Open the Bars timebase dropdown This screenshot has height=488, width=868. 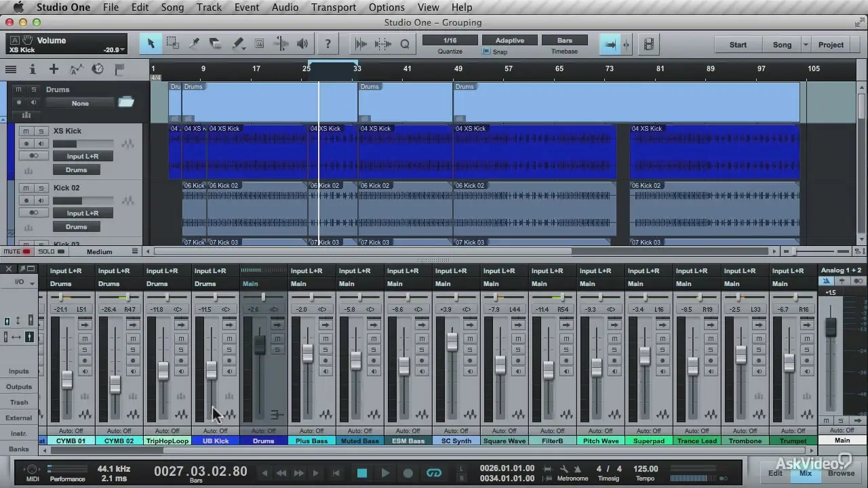tap(565, 41)
